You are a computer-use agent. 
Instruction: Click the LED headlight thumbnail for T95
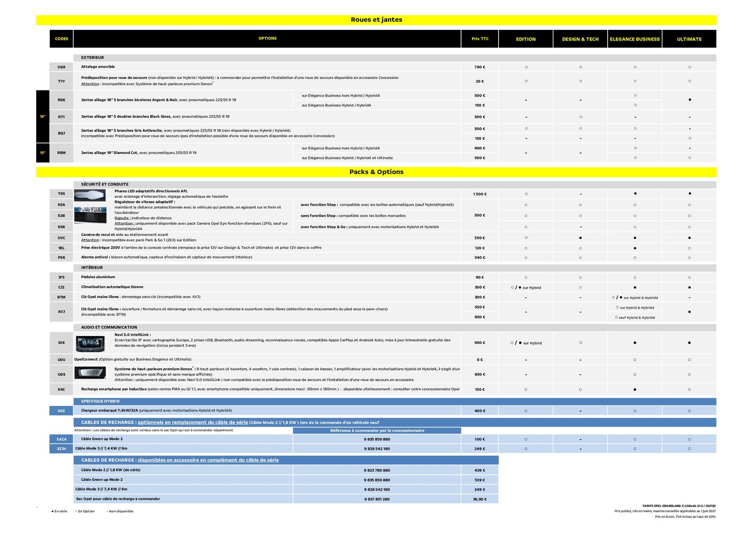(90, 195)
